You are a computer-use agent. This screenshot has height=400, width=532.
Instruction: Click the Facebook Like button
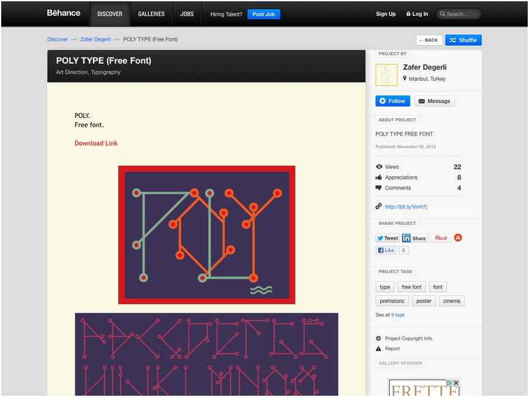pyautogui.click(x=386, y=250)
